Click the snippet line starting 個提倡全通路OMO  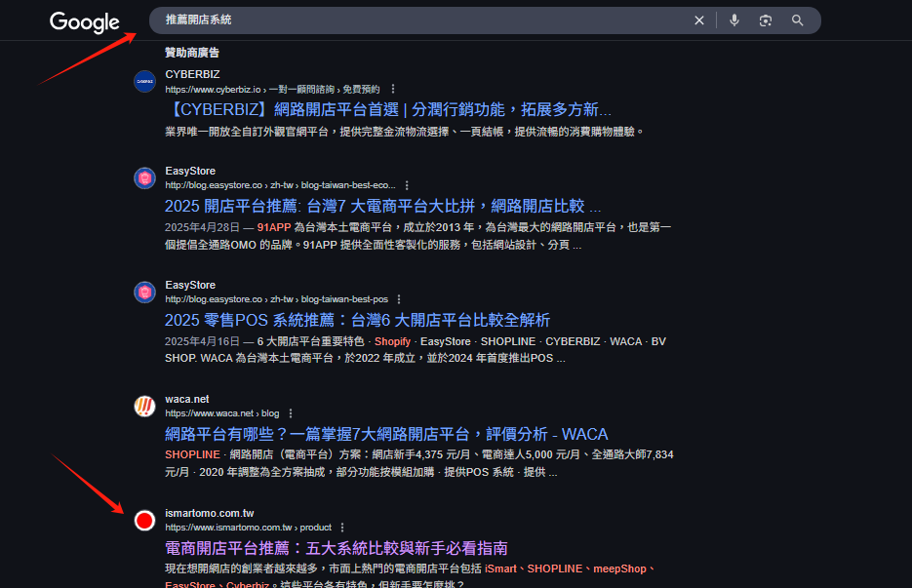click(373, 245)
